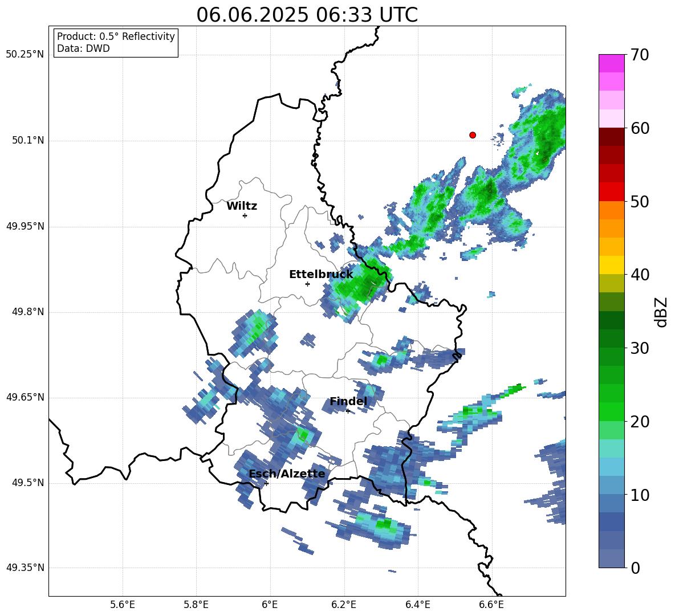Pick the yellow colorbar segment above 40
Image resolution: width=675 pixels, height=616 pixels.
[611, 264]
